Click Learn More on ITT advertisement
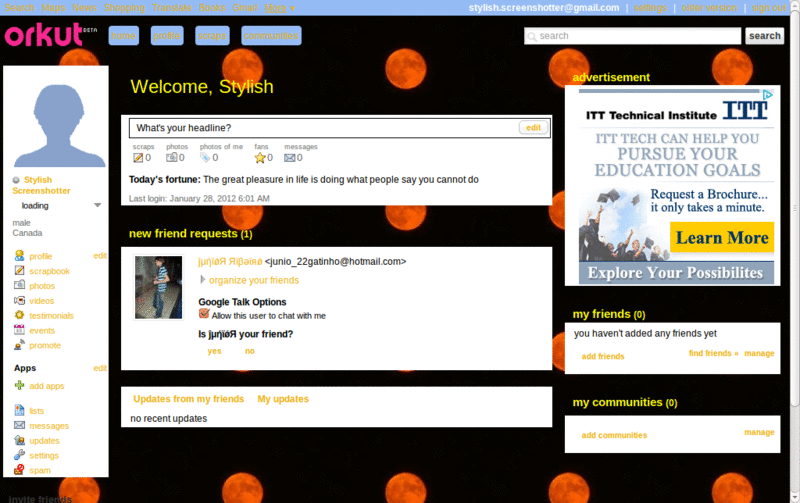This screenshot has width=800, height=503. pos(722,237)
